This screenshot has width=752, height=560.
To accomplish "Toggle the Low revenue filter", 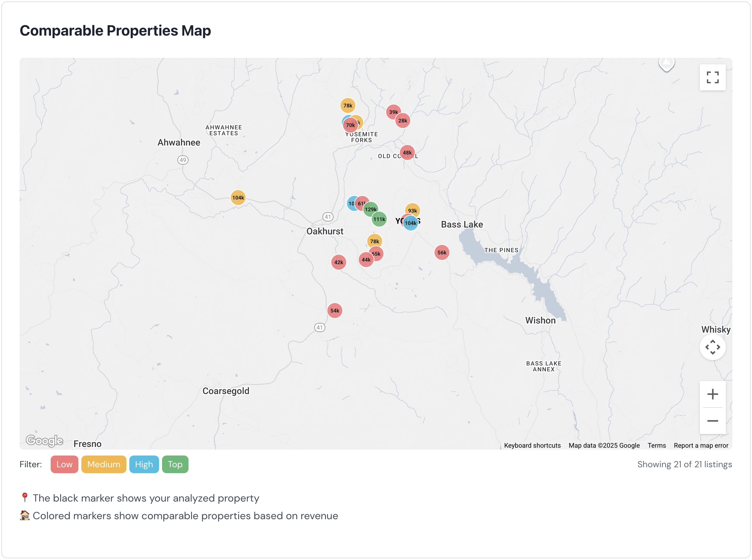I will (64, 464).
